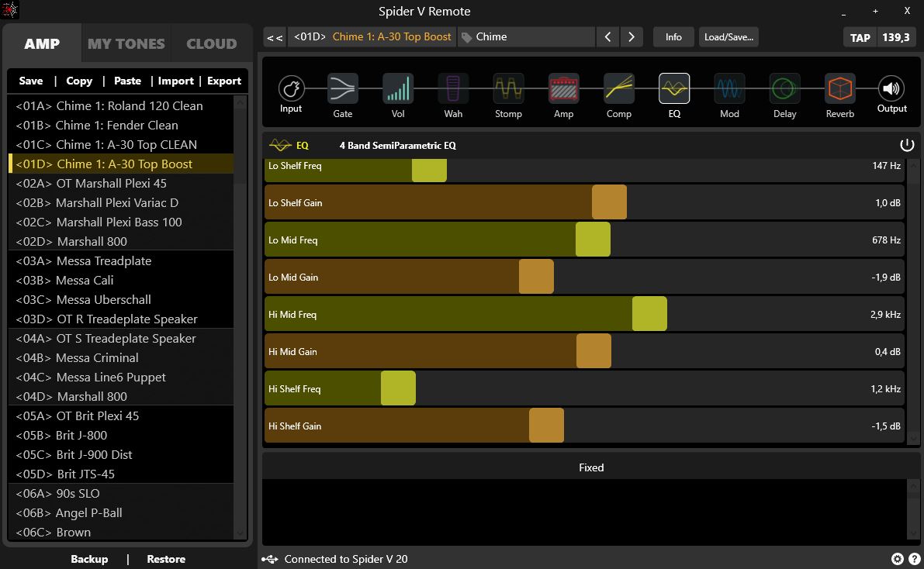Click the tag icon beside Chime

(467, 37)
